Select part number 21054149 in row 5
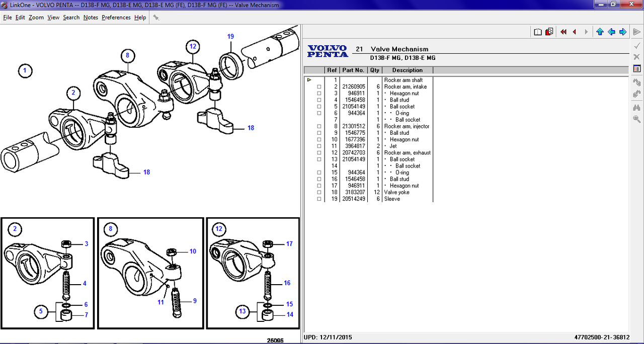644x344 pixels. click(354, 107)
